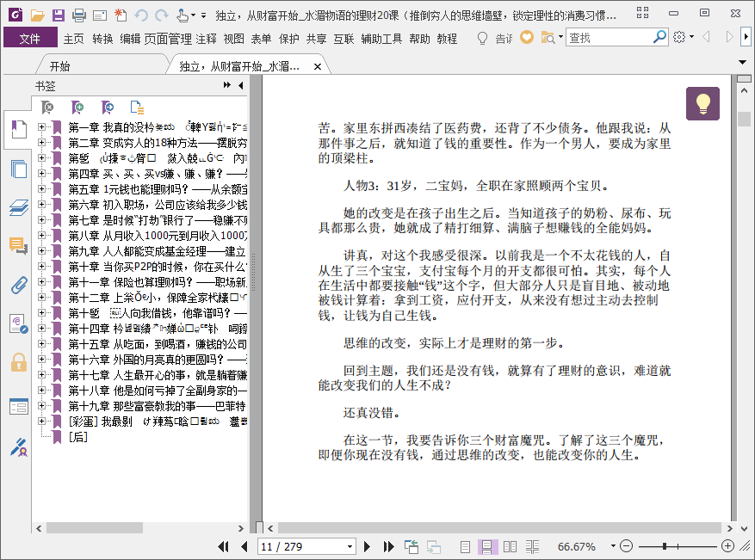
Task: Select the [后] bookmark
Action: (x=77, y=437)
